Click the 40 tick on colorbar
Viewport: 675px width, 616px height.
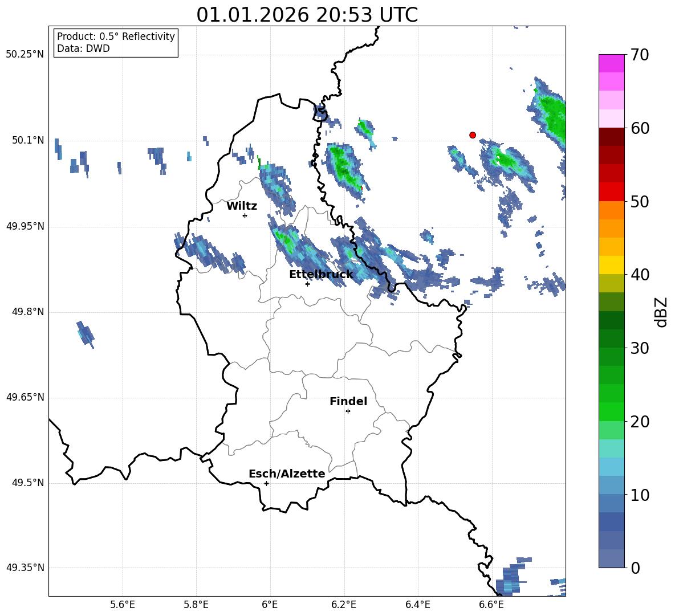pyautogui.click(x=640, y=275)
